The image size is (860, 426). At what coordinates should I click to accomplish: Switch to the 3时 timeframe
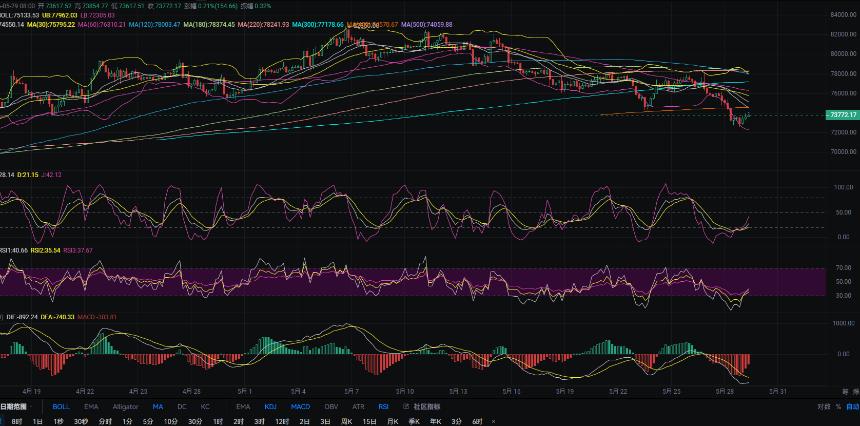click(x=259, y=421)
